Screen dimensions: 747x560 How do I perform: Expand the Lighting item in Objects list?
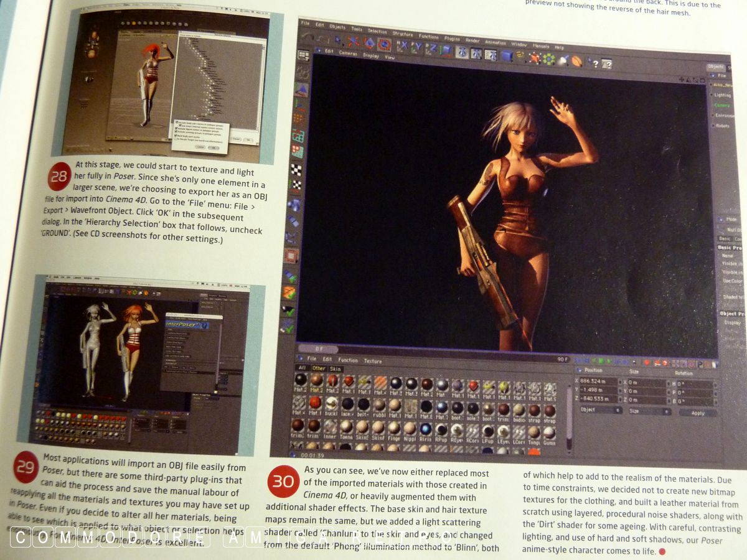(x=722, y=95)
